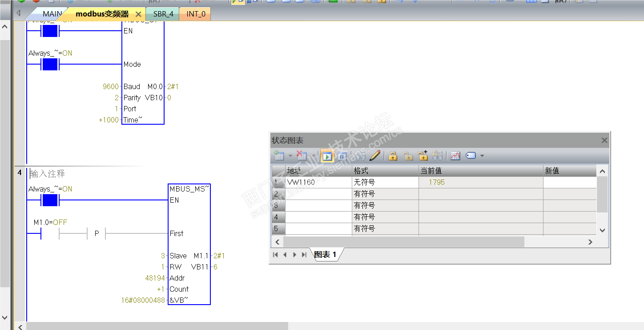Select row header 1 in status chart
Screen dimensions: 644x330
278,182
